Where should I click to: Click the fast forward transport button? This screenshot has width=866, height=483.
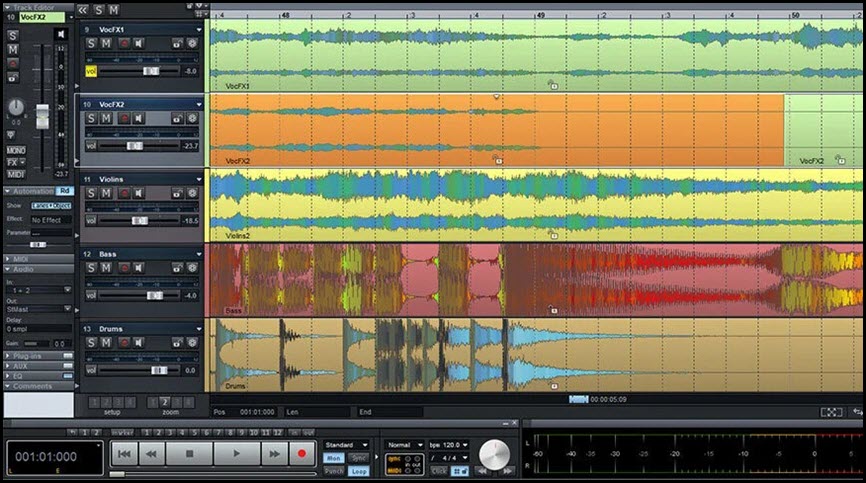[x=274, y=454]
